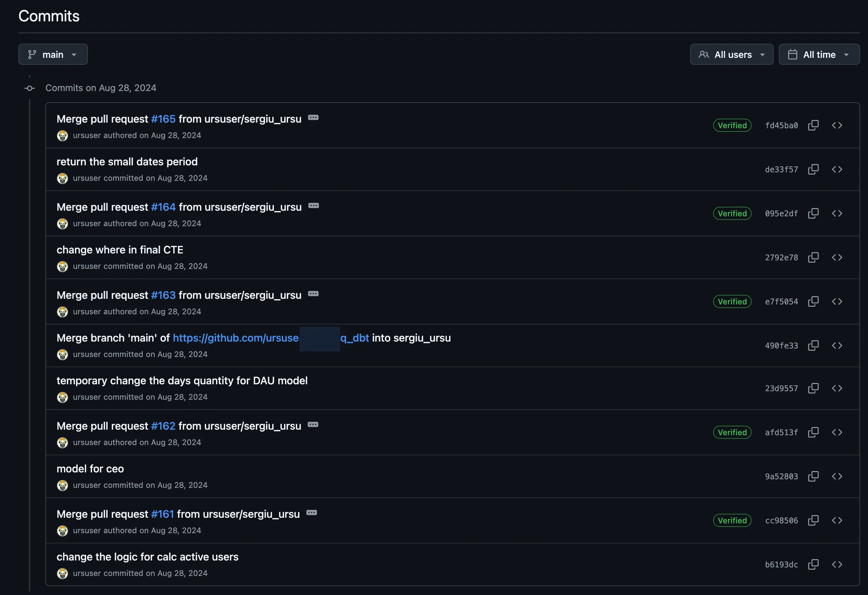Click ursuser avatar on 'model for ceo' commit
The image size is (868, 595).
pyautogui.click(x=62, y=485)
